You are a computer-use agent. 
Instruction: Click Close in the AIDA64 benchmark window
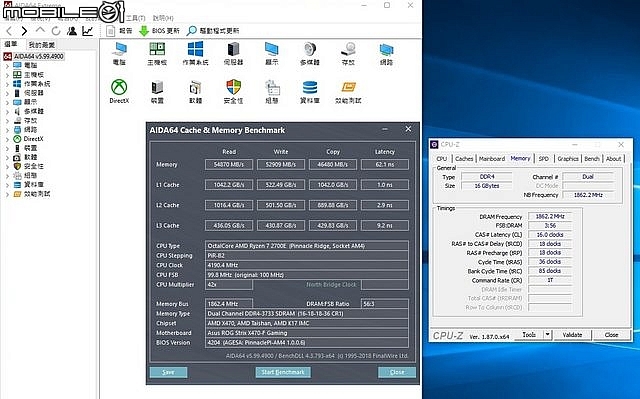tap(397, 372)
